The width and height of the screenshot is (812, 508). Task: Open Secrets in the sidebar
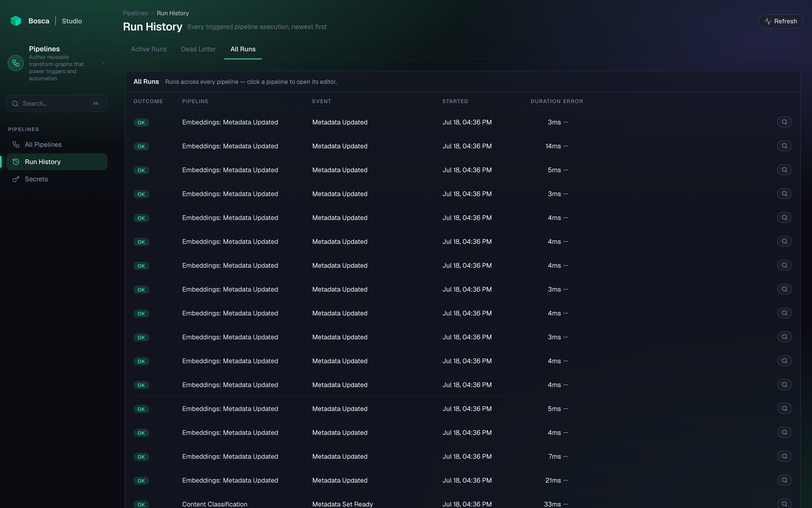point(57,179)
